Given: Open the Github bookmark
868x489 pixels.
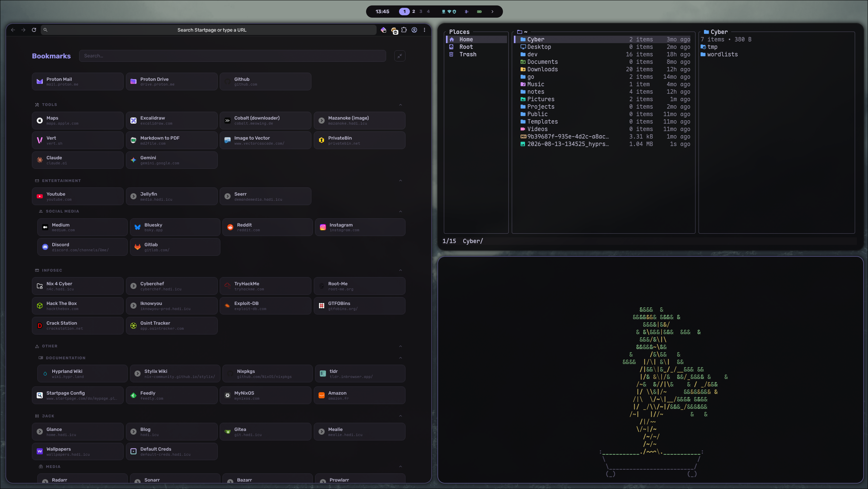Looking at the screenshot, I should pyautogui.click(x=266, y=81).
